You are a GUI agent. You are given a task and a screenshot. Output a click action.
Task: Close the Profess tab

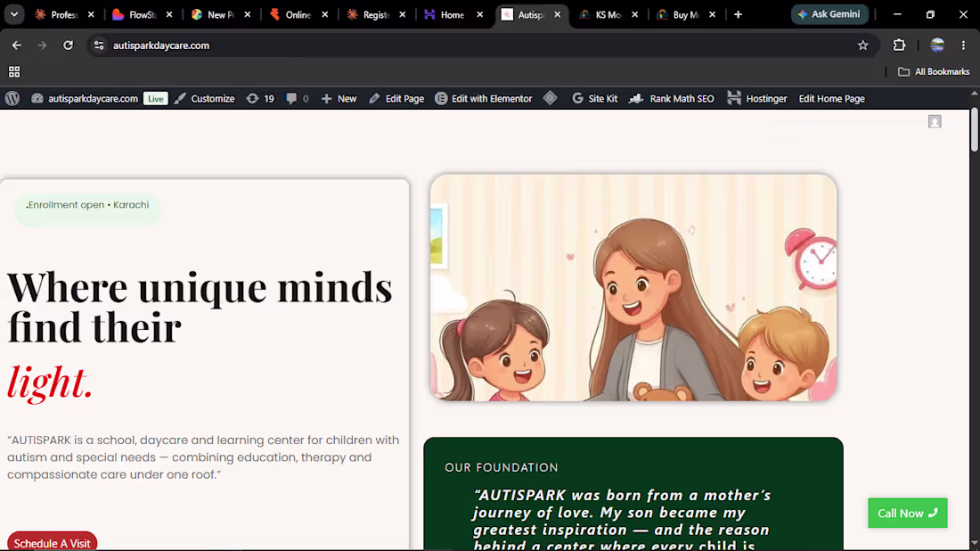coord(91,14)
